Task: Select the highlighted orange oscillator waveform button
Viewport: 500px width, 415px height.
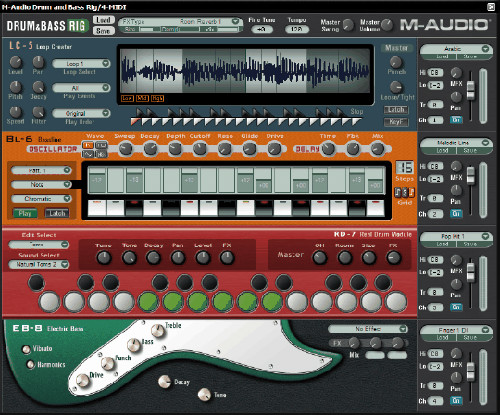Action: tap(88, 145)
